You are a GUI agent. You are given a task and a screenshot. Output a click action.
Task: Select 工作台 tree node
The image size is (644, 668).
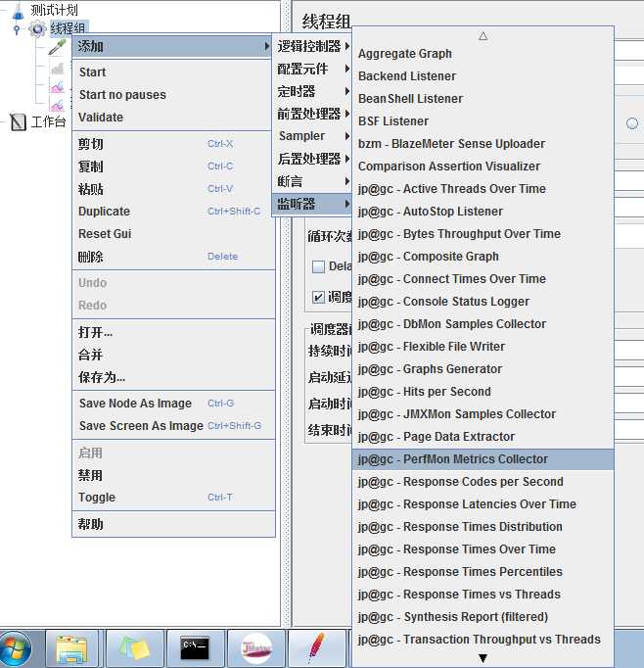[49, 122]
